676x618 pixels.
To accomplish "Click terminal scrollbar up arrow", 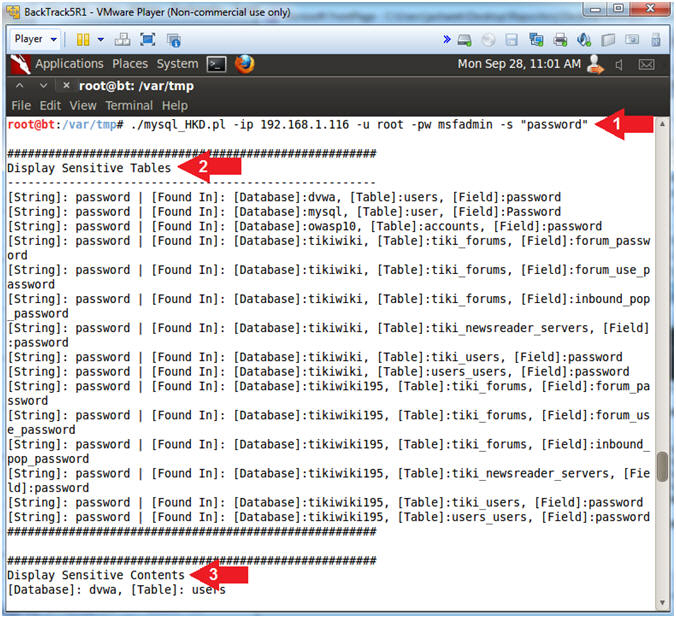I will coord(662,124).
